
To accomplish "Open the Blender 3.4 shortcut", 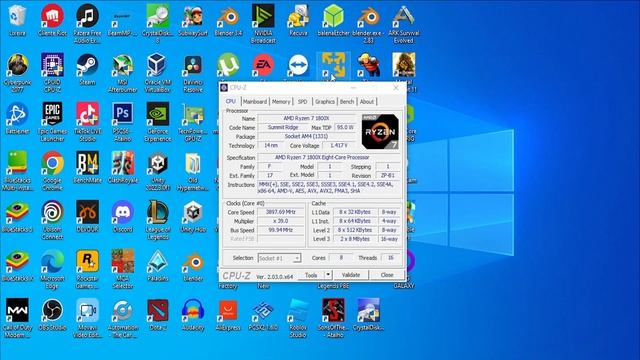I will (x=228, y=20).
